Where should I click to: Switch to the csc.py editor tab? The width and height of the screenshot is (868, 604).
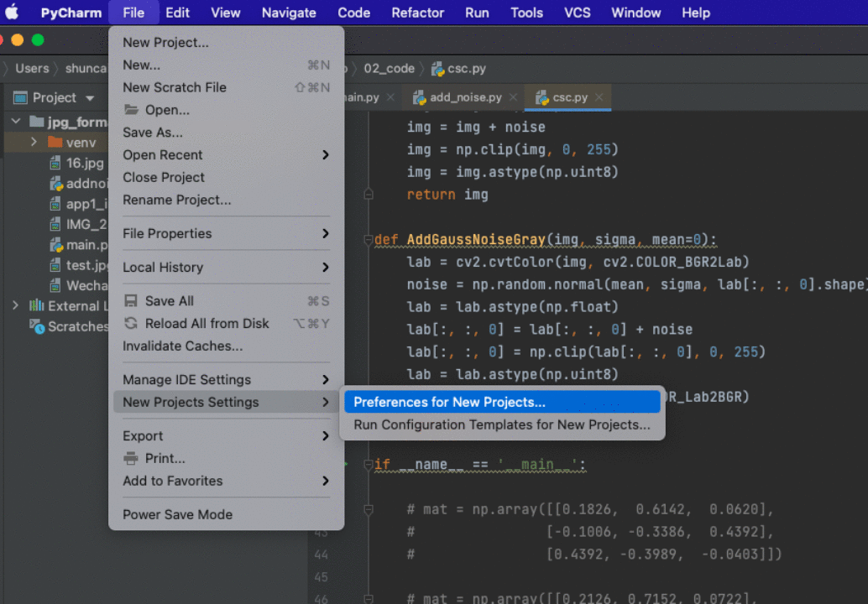coord(569,97)
